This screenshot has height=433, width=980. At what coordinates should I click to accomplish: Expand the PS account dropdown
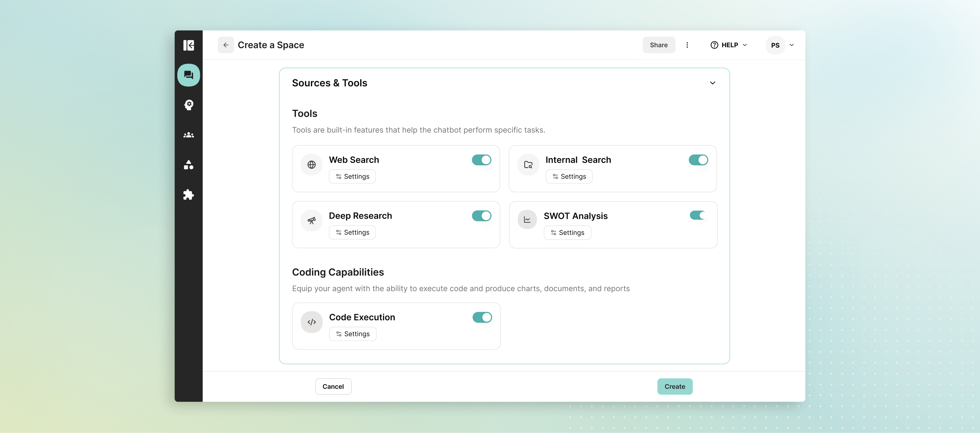[791, 45]
